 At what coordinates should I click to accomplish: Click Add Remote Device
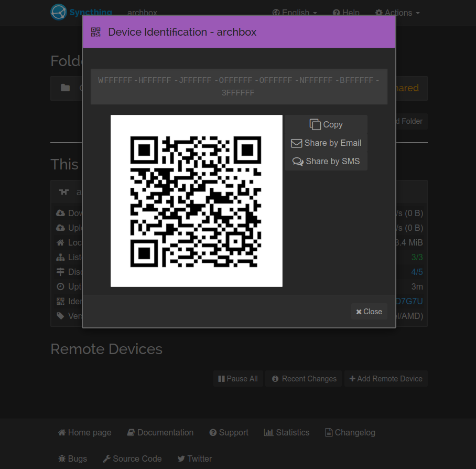(x=386, y=378)
